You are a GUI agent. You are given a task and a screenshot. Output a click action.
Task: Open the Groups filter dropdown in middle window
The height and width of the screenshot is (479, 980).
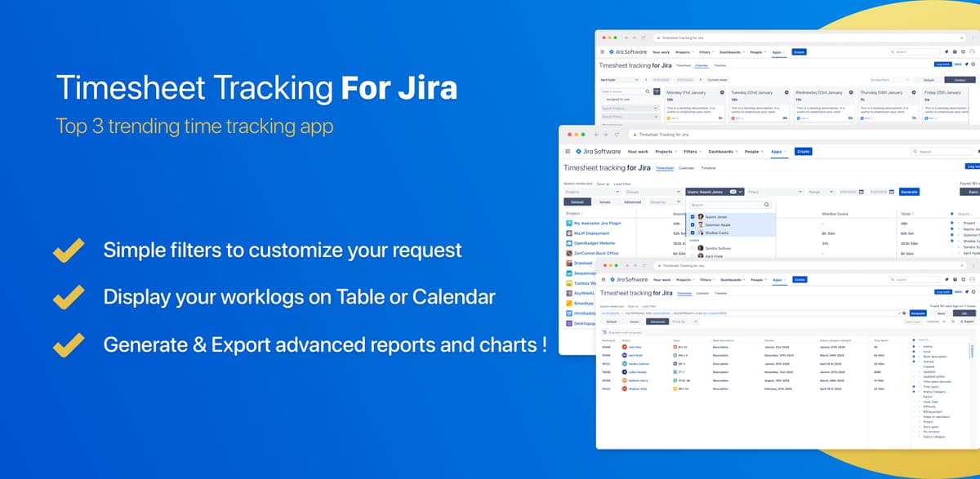point(654,192)
